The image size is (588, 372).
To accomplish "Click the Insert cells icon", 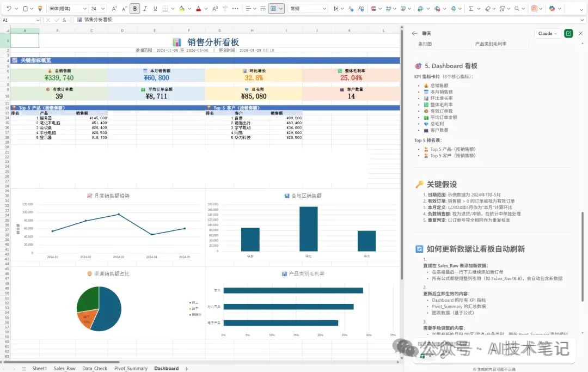I will click(420, 8).
